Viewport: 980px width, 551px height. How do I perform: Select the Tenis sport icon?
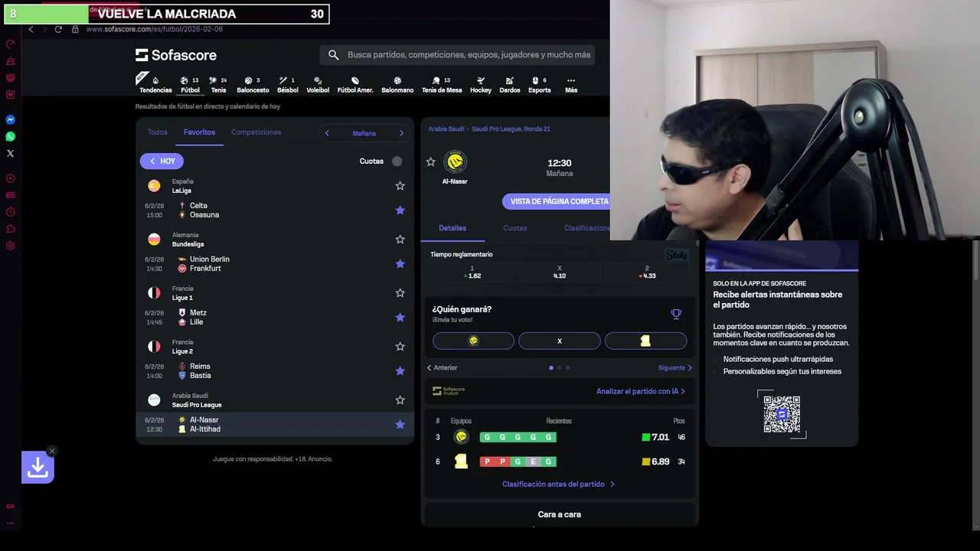(218, 84)
